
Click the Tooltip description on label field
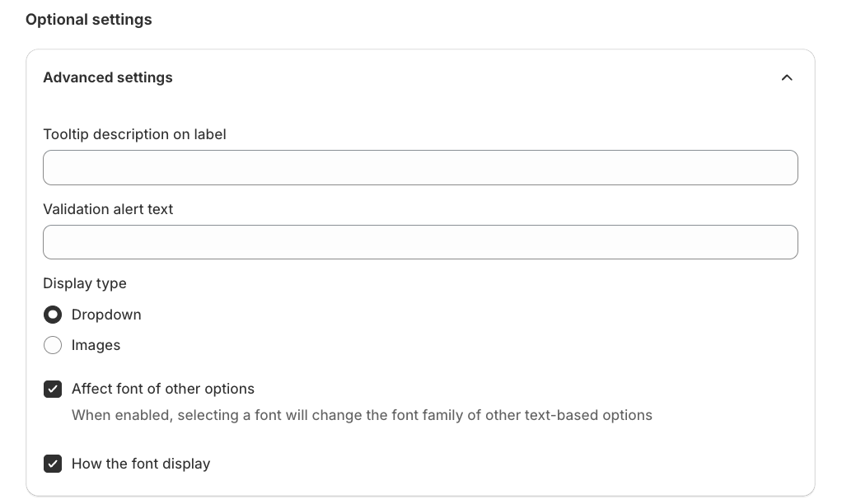(x=420, y=167)
